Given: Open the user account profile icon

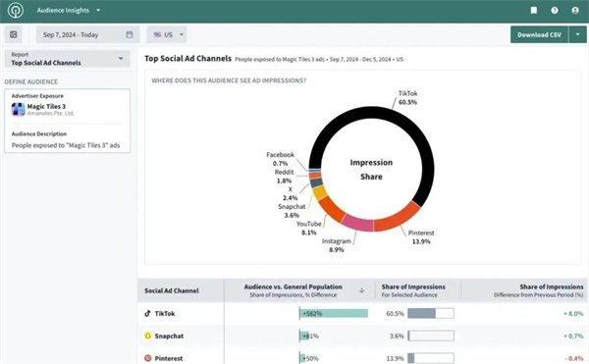Looking at the screenshot, I should tap(575, 11).
